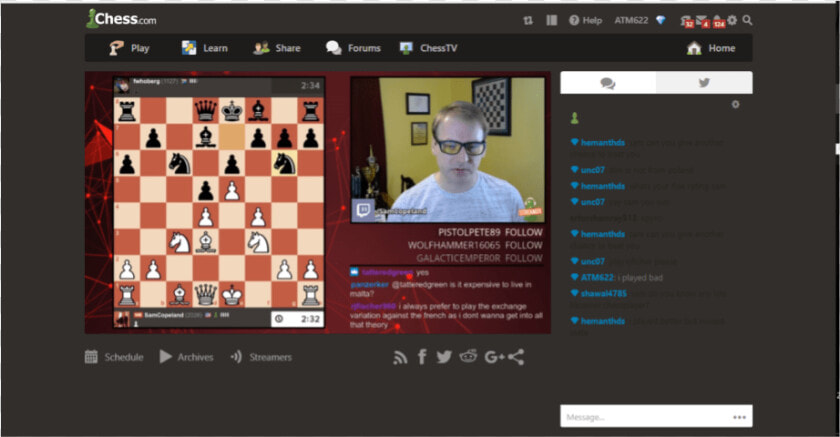Click the Twitch icon on the webcam video
Viewport: 840px width, 437px height.
pos(363,210)
